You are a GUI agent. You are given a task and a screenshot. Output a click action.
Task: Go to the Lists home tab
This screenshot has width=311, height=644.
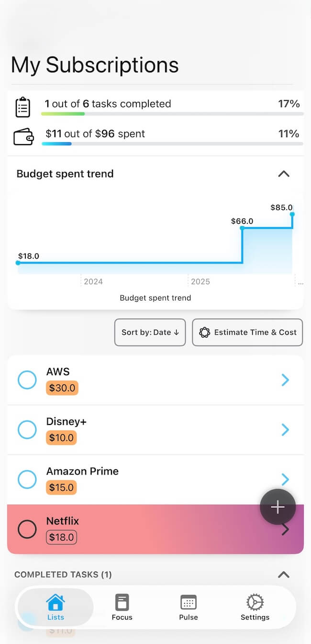(x=56, y=607)
